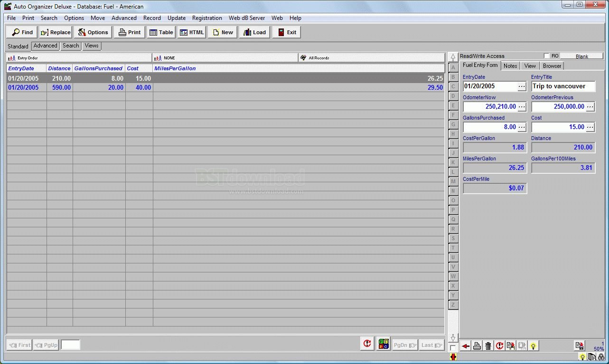609x364 pixels.
Task: Click the red left arrow icon below form
Action: click(466, 346)
